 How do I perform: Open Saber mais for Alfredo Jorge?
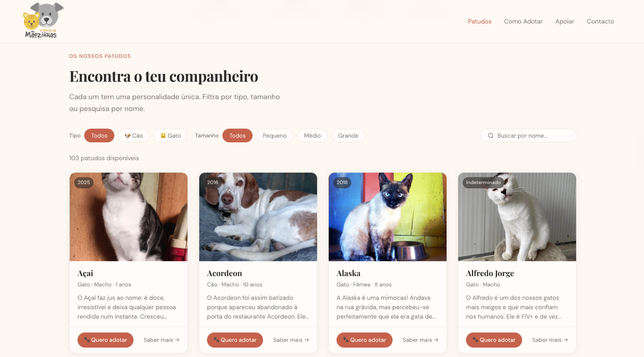(x=550, y=340)
